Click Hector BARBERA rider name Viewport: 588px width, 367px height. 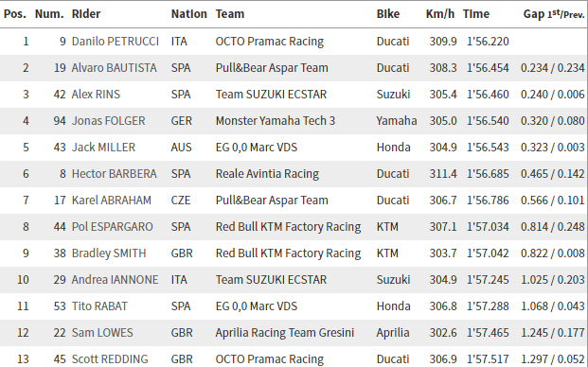(114, 174)
